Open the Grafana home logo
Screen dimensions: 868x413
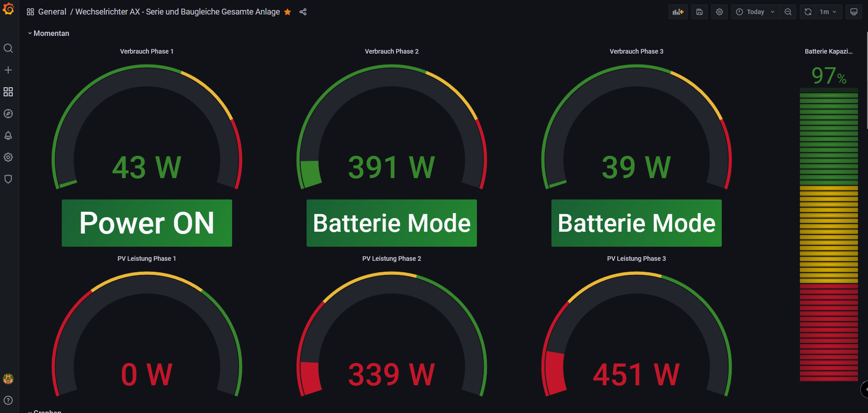[x=8, y=9]
